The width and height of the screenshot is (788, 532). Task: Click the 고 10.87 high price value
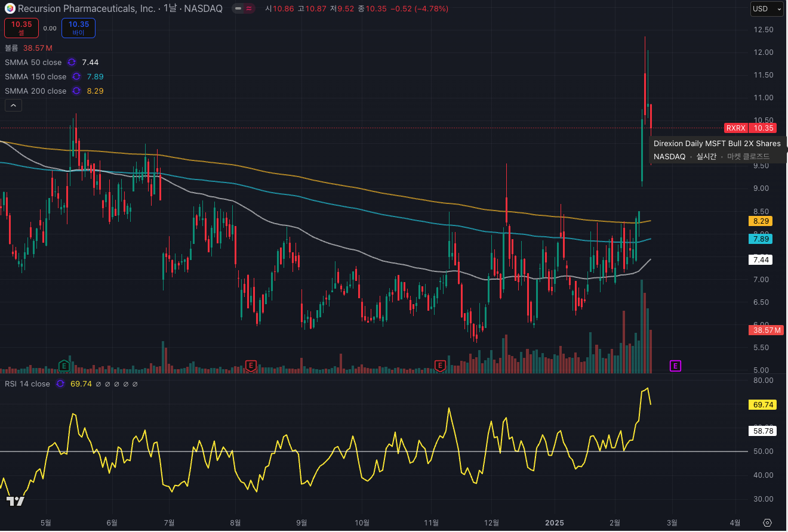tap(312, 8)
